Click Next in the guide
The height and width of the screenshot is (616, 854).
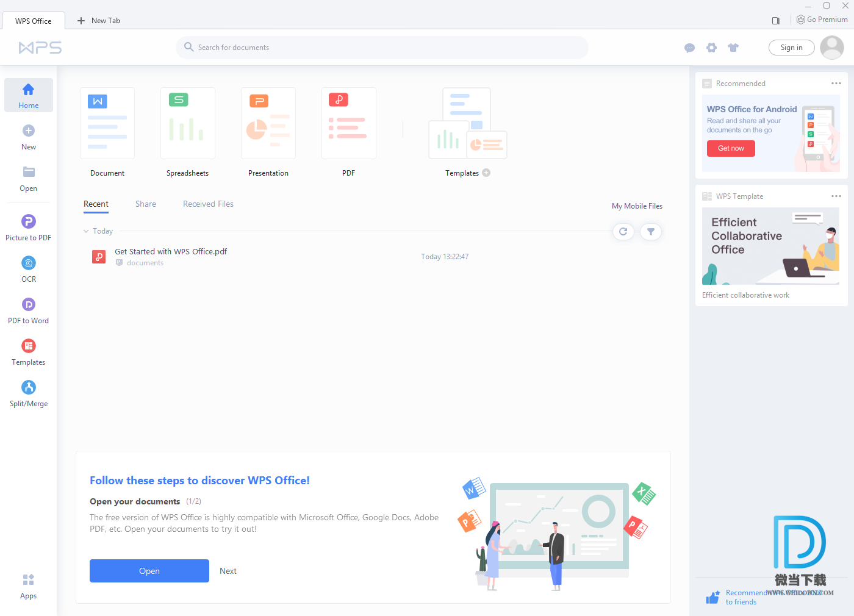(x=228, y=571)
